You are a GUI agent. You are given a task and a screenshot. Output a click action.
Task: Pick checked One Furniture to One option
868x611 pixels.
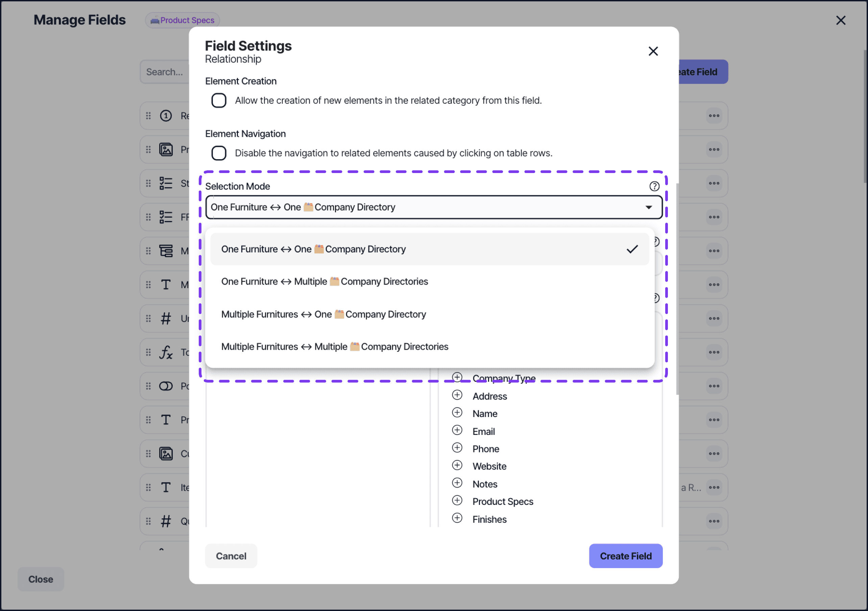click(314, 249)
